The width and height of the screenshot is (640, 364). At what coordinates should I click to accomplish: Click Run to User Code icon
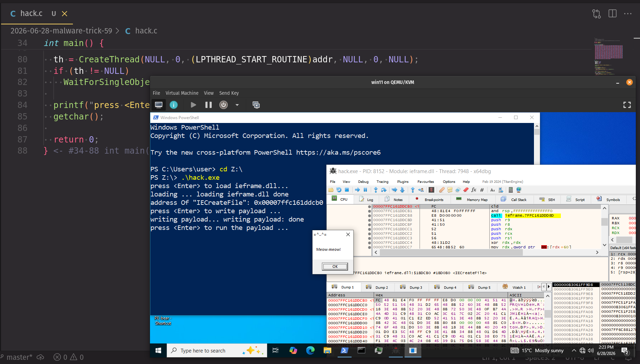click(x=421, y=190)
